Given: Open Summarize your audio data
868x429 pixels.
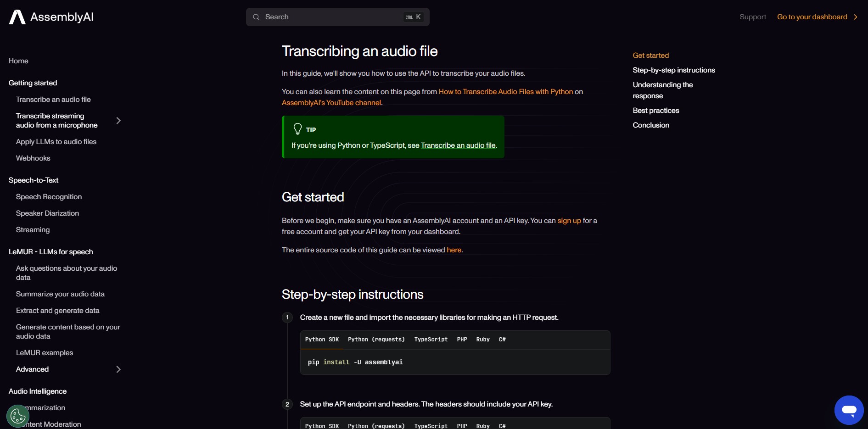Looking at the screenshot, I should click(x=60, y=294).
